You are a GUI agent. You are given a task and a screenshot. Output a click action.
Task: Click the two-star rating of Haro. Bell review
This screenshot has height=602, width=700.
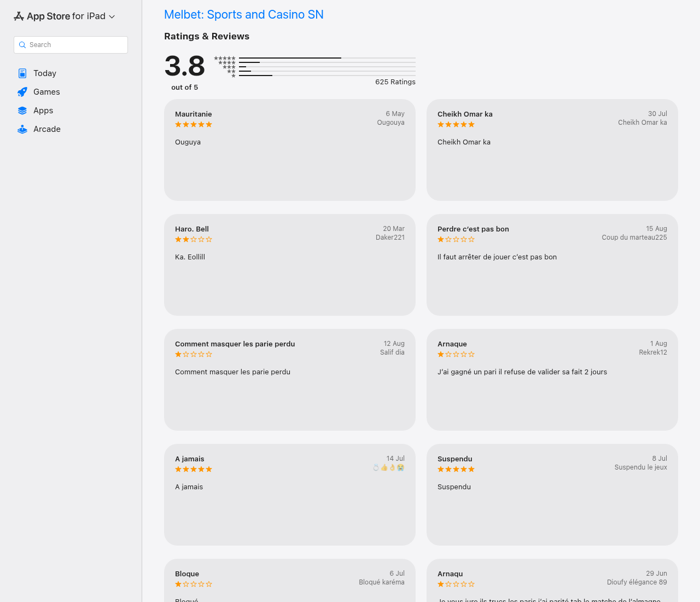coord(194,240)
